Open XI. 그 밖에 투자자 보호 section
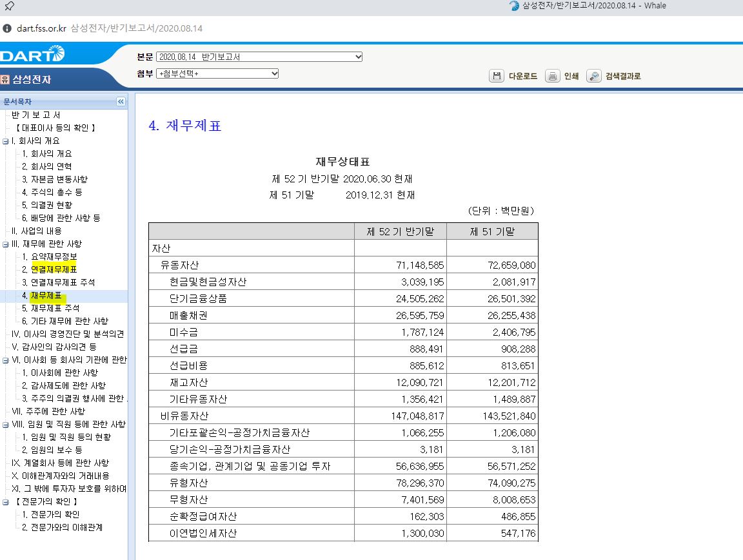The width and height of the screenshot is (743, 560). pyautogui.click(x=69, y=488)
